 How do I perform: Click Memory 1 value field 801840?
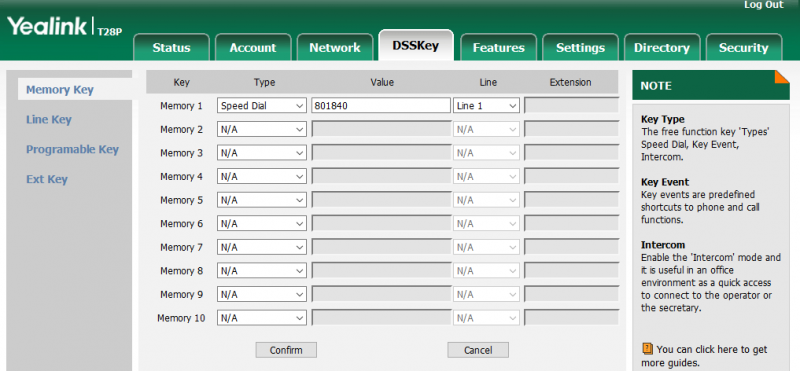pos(381,106)
